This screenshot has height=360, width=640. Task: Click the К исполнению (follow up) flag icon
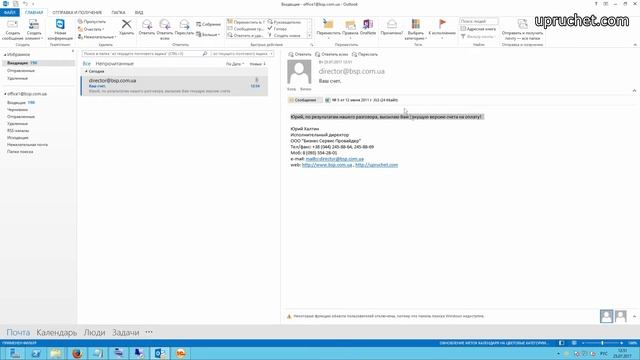(x=442, y=24)
